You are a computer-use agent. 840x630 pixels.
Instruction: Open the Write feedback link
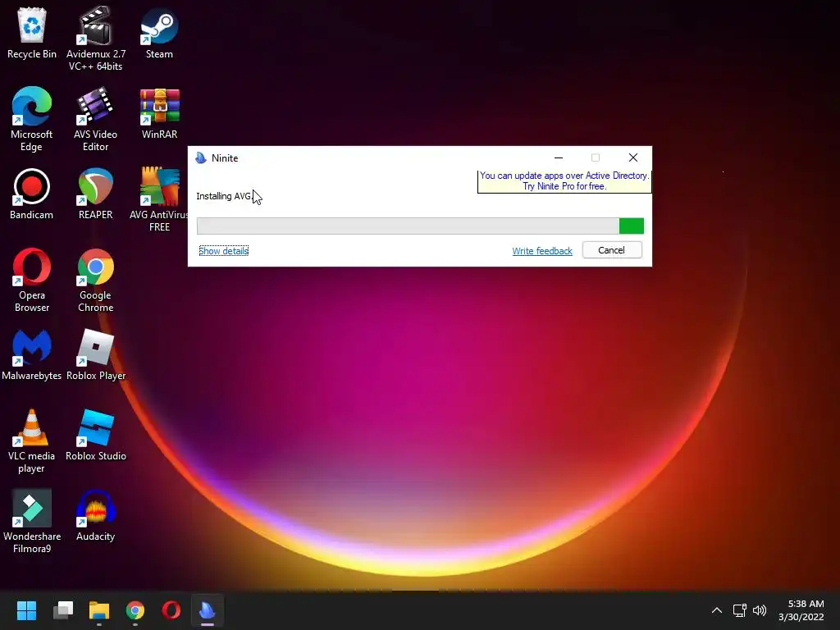(x=542, y=251)
